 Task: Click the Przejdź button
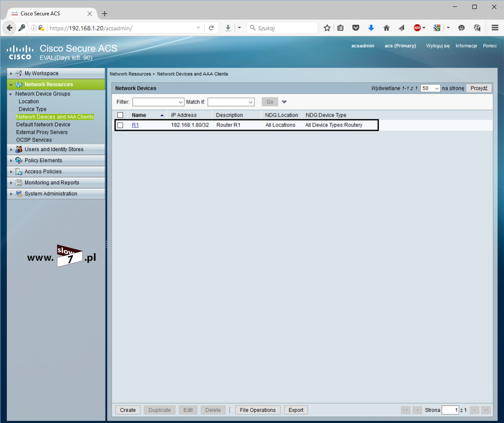coord(479,88)
